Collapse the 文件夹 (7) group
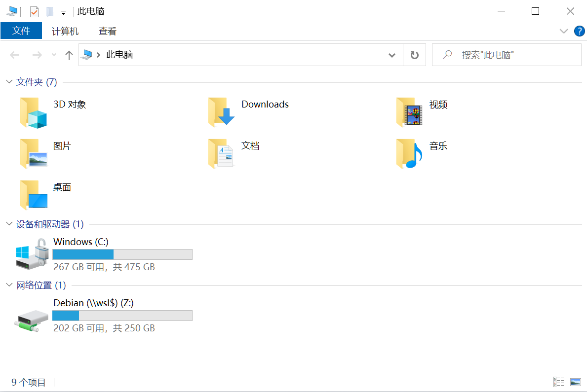The width and height of the screenshot is (587, 392). pyautogui.click(x=9, y=81)
